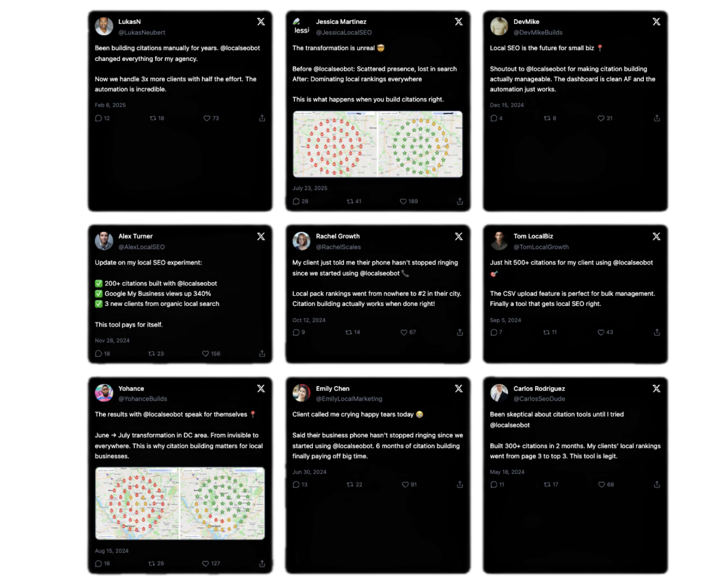Click the timestamp on Rachel Growth's tweet
The image size is (725, 588).
(x=309, y=320)
